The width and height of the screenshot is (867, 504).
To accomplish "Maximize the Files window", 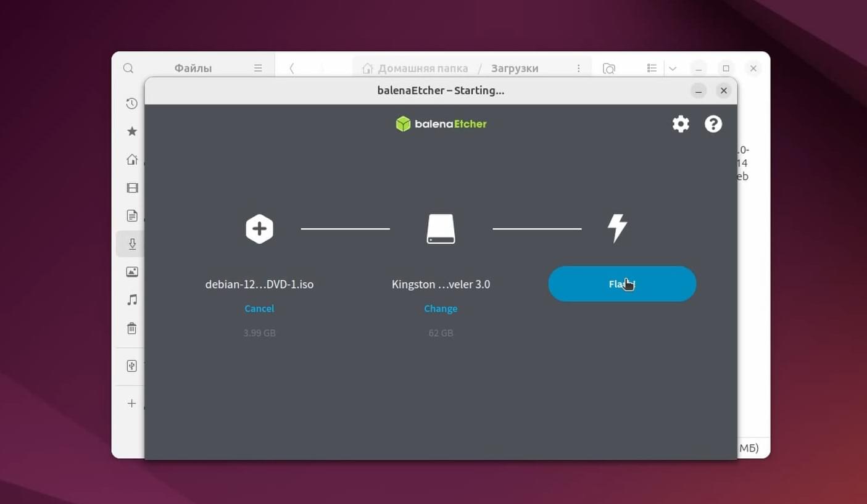I will [x=726, y=68].
